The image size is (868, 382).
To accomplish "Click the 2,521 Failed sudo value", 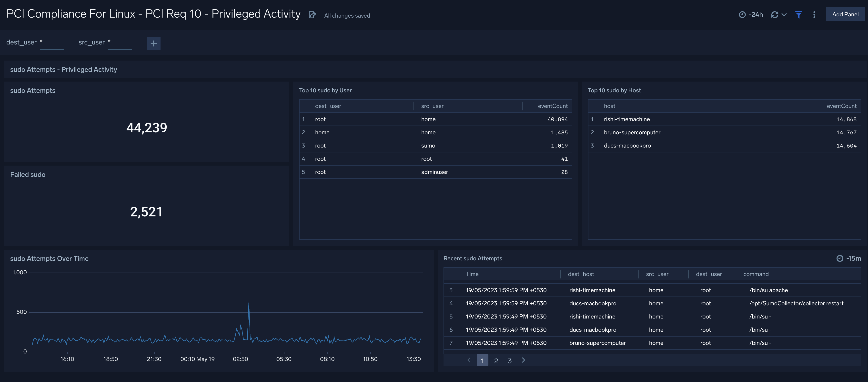I will 146,212.
